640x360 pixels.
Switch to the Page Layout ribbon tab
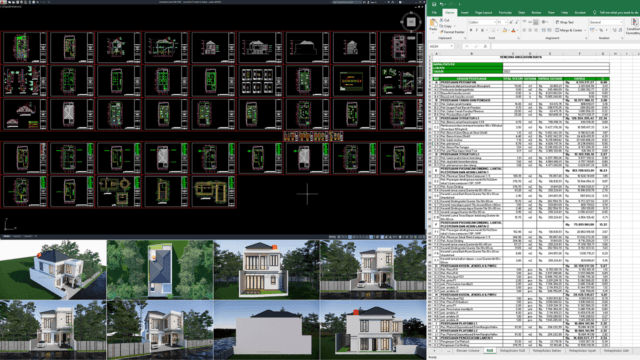click(484, 13)
